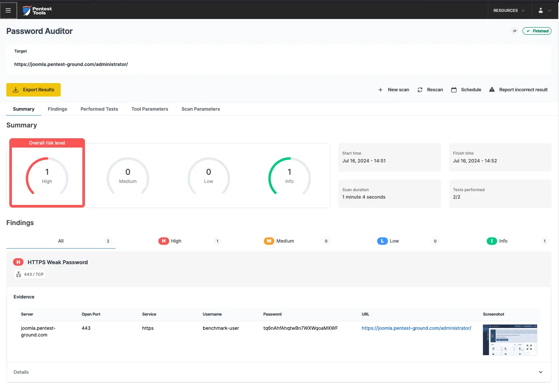Screen dimensions: 559x392
Task: Open the user account menu
Action: click(x=544, y=10)
